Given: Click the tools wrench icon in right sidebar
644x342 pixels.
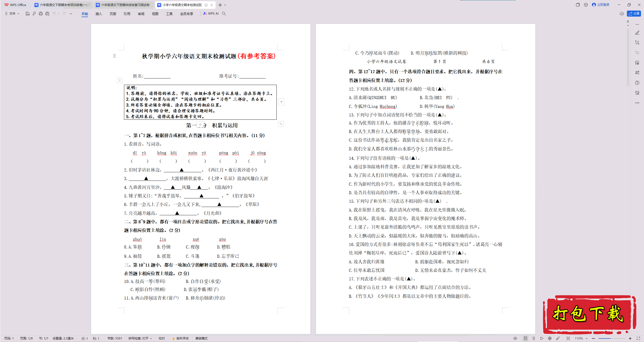Looking at the screenshot, I should (637, 73).
